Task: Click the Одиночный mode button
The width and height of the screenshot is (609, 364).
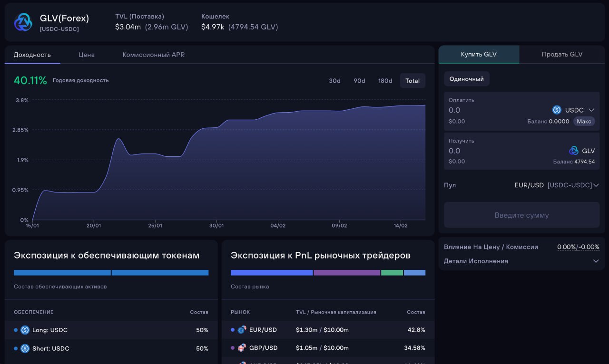Action: click(x=466, y=79)
